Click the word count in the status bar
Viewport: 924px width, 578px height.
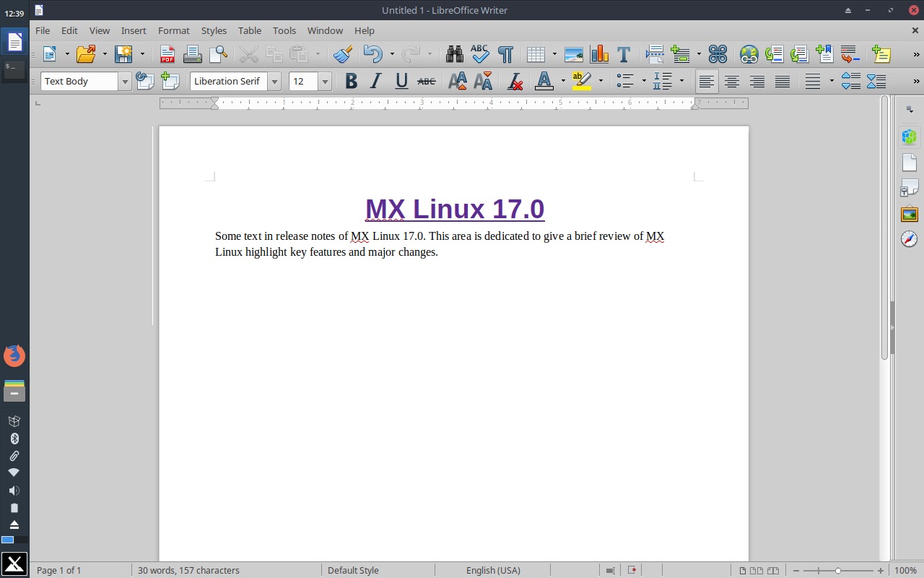click(x=188, y=570)
